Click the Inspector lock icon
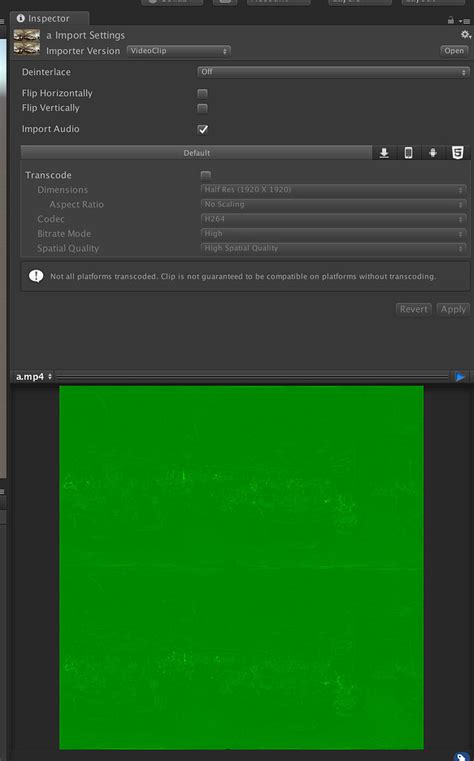 tap(451, 20)
